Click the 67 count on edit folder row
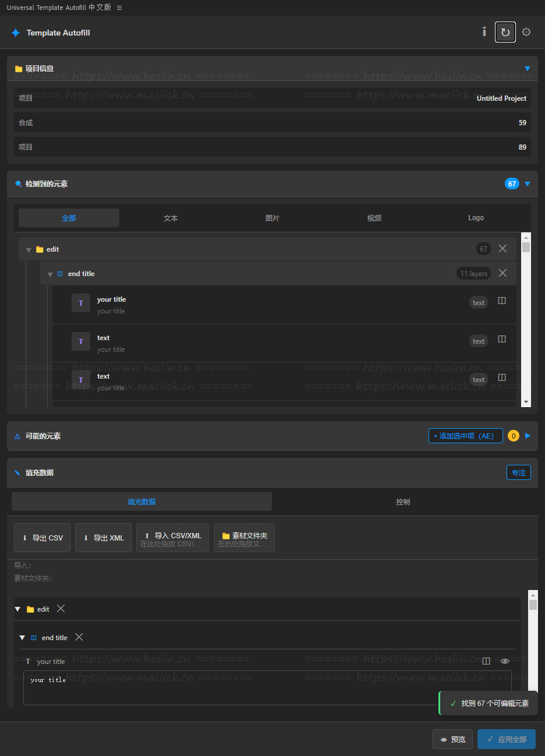The image size is (545, 756). 483,249
